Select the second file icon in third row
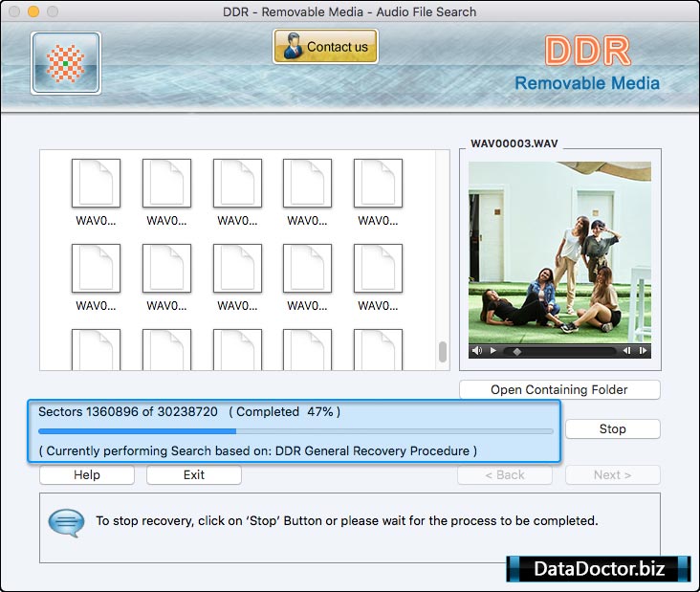Screen dimensions: 700x592 (166, 350)
